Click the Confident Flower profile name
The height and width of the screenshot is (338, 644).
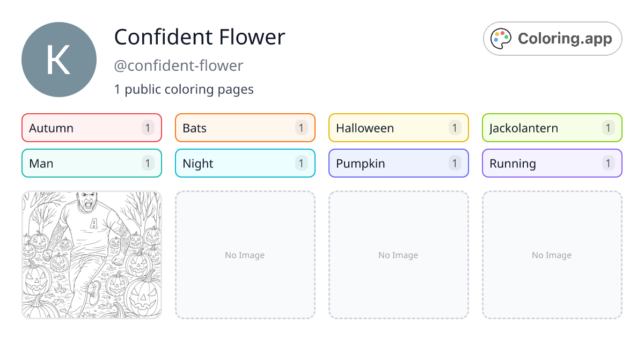[200, 37]
